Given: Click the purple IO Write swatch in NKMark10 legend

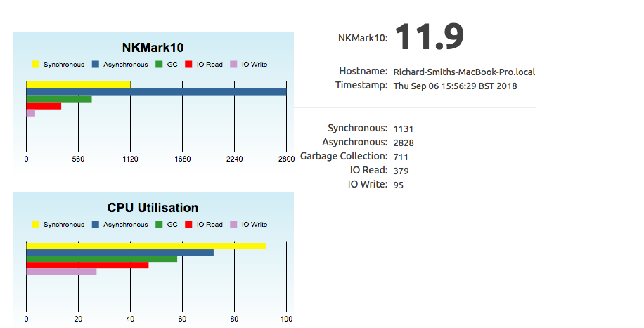Looking at the screenshot, I should (233, 65).
